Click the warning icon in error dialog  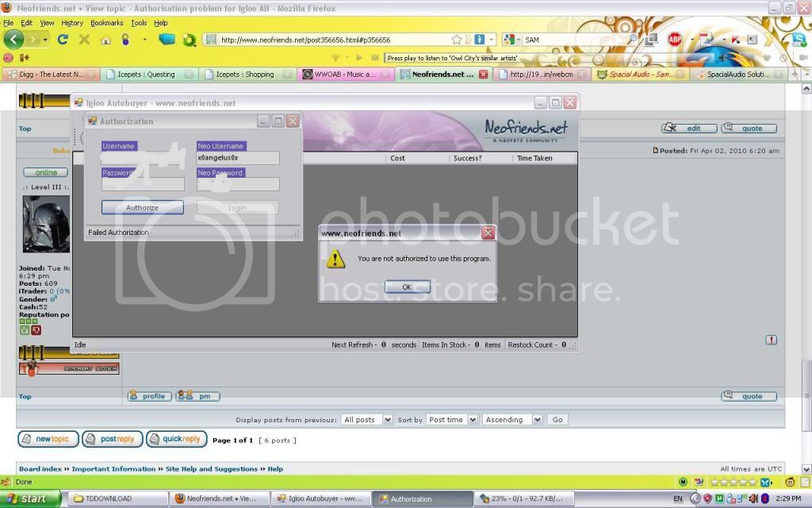(336, 259)
